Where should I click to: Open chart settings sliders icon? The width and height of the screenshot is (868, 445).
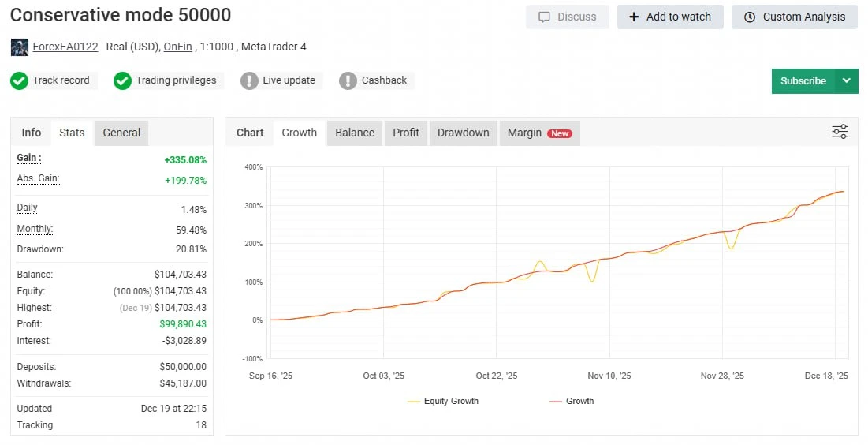pyautogui.click(x=840, y=132)
